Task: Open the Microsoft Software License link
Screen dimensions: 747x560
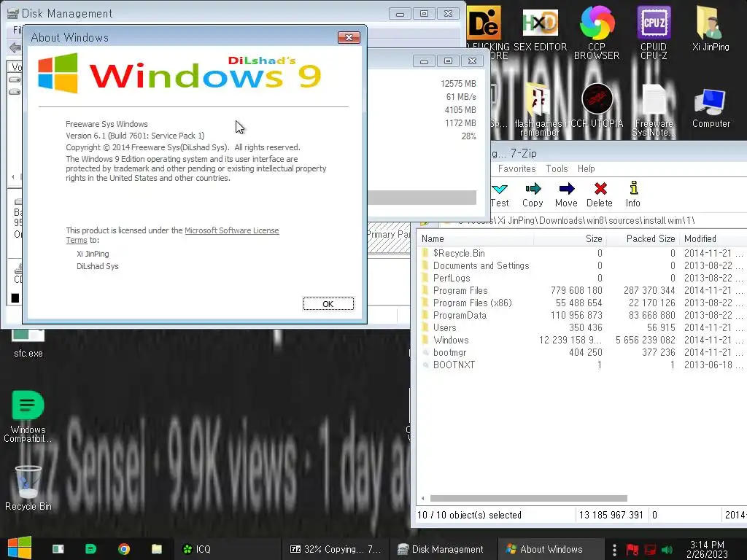Action: pyautogui.click(x=231, y=230)
